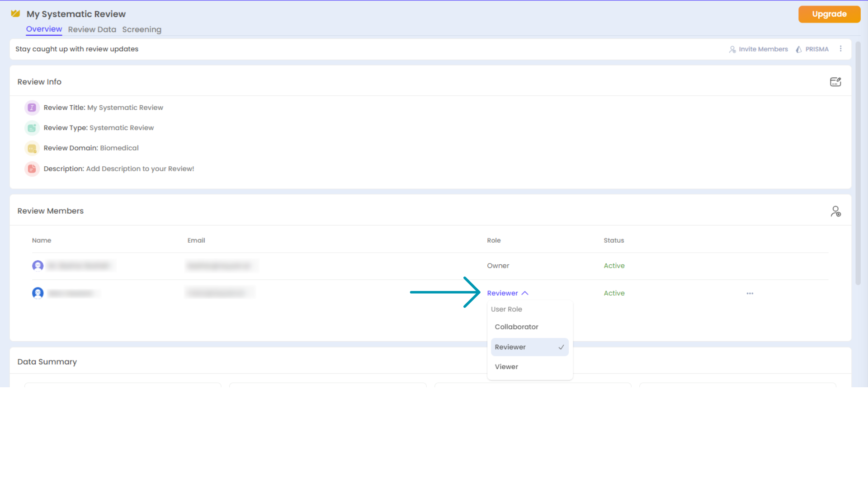Click the red Description icon

(x=32, y=169)
